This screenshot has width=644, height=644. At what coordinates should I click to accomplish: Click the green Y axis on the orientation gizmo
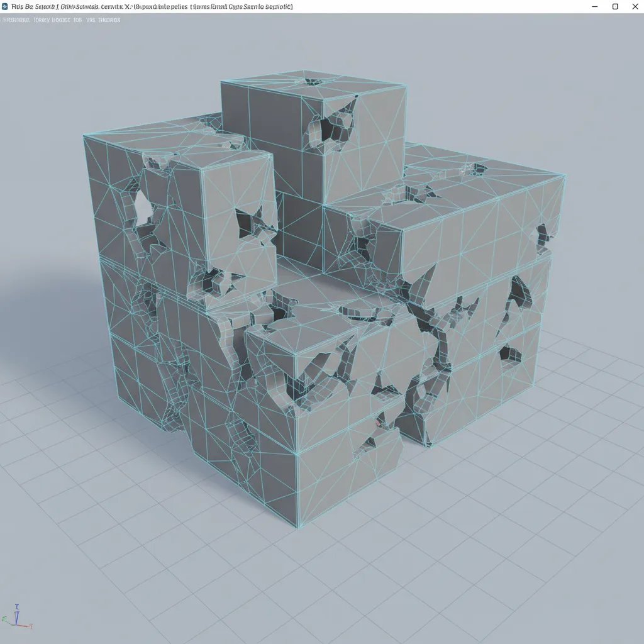[x=5, y=619]
